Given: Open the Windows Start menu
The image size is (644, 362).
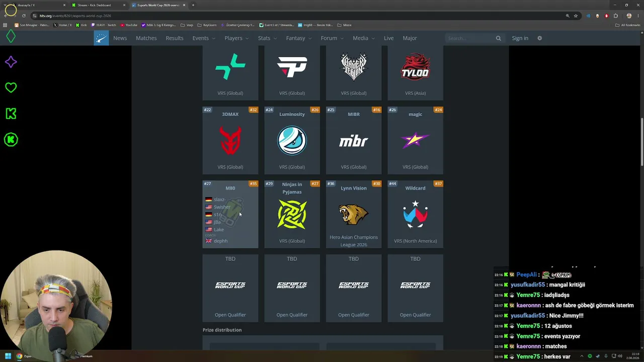Looking at the screenshot, I should click(x=8, y=356).
